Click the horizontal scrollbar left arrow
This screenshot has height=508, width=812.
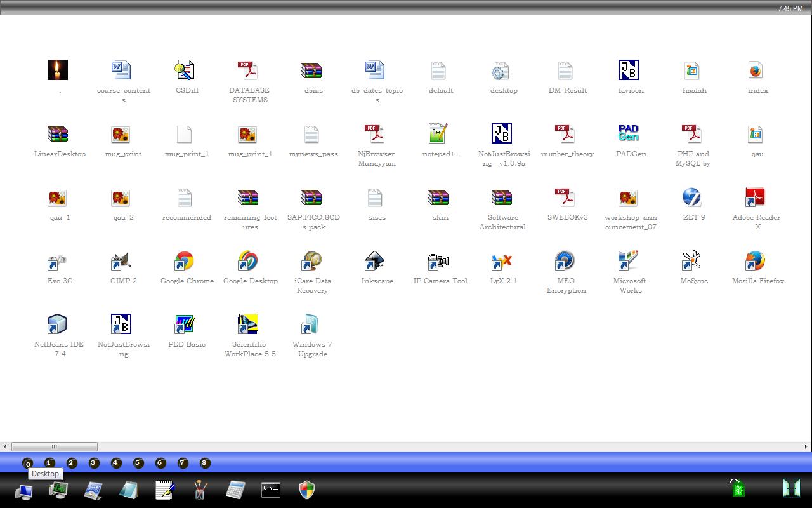click(x=5, y=446)
